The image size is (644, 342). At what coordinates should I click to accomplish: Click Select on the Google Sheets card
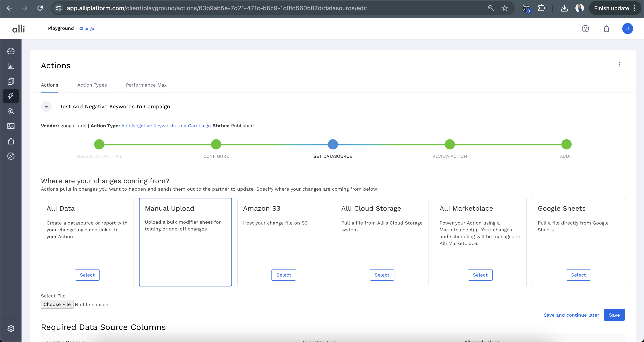(578, 275)
